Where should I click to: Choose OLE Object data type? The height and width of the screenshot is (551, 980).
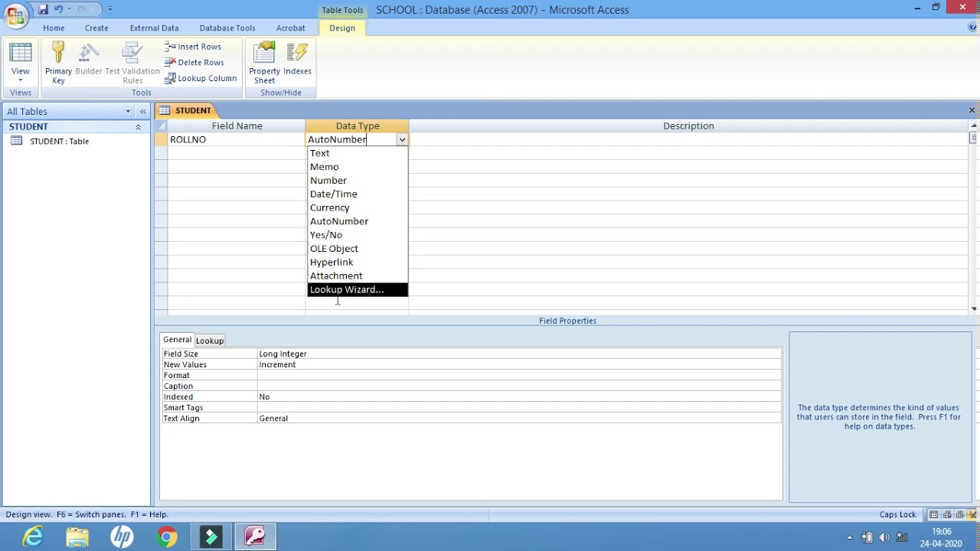click(358, 249)
